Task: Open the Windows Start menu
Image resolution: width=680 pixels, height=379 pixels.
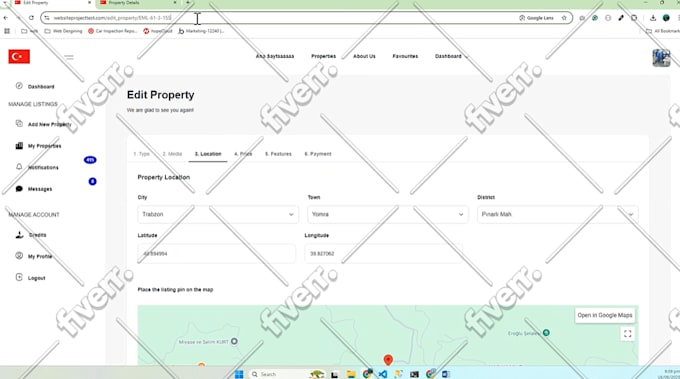Action: [239, 374]
